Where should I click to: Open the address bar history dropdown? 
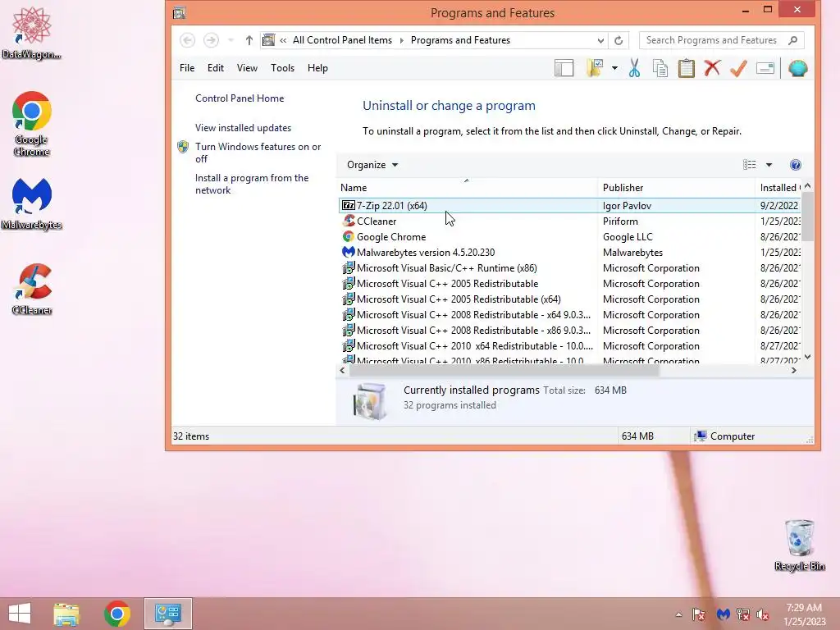click(x=600, y=40)
